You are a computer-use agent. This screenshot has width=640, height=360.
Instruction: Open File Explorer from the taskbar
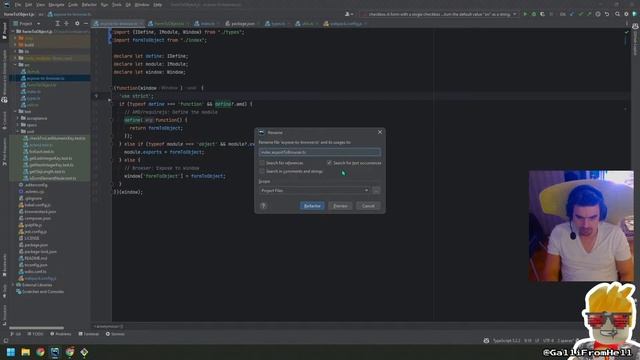point(26,352)
